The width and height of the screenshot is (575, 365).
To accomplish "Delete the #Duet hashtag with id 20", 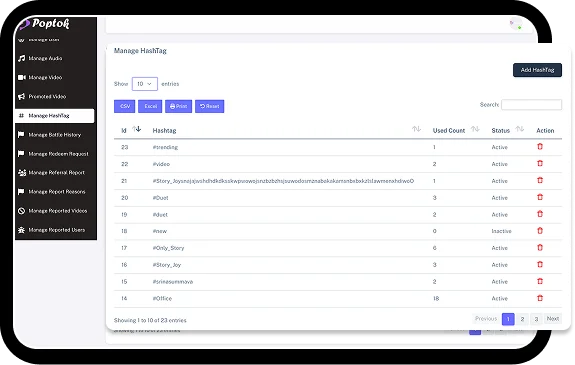I will (540, 197).
